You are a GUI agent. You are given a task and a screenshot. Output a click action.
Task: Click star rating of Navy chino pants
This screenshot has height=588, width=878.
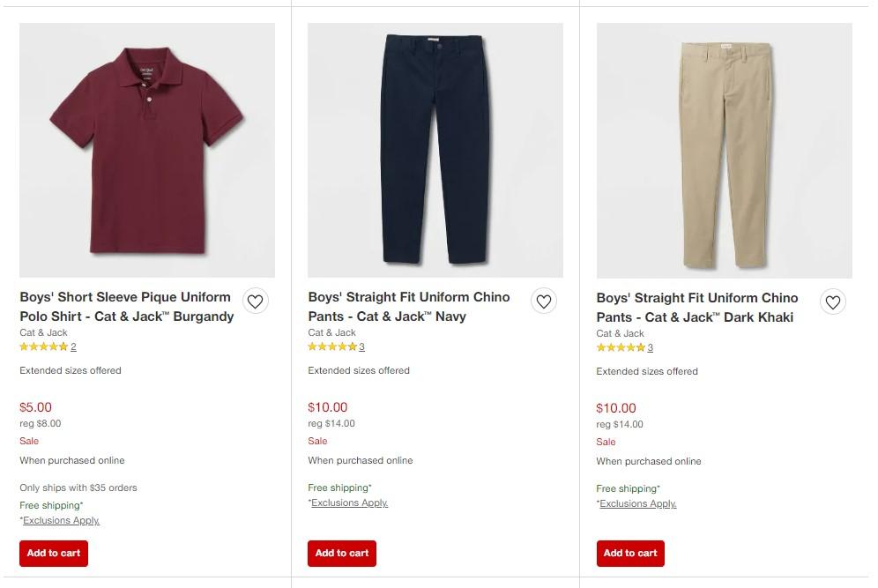coord(332,347)
